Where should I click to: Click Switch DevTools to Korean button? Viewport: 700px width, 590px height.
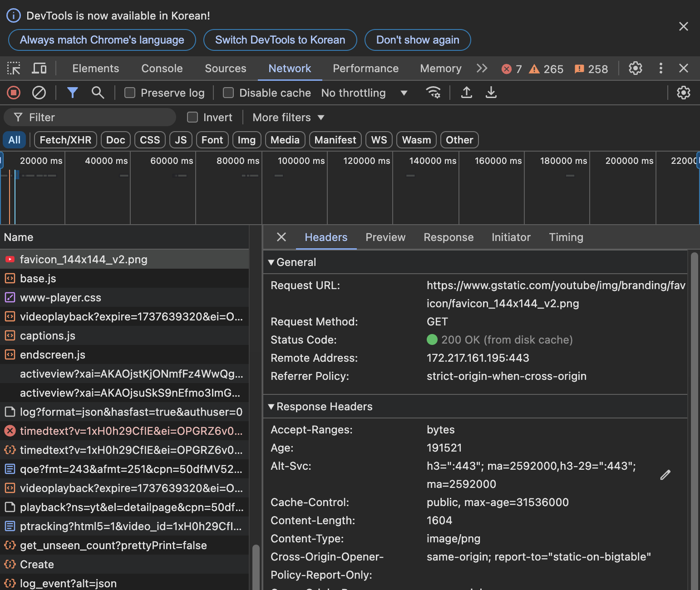coord(280,40)
